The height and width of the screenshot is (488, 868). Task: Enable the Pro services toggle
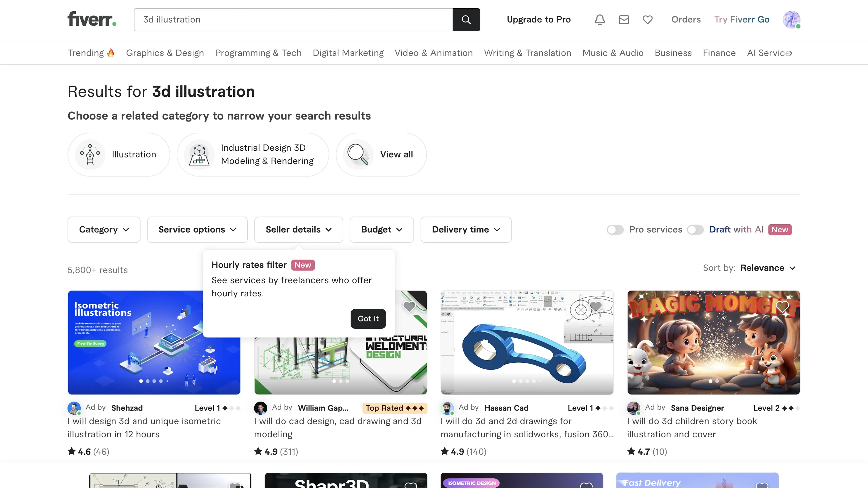(615, 230)
